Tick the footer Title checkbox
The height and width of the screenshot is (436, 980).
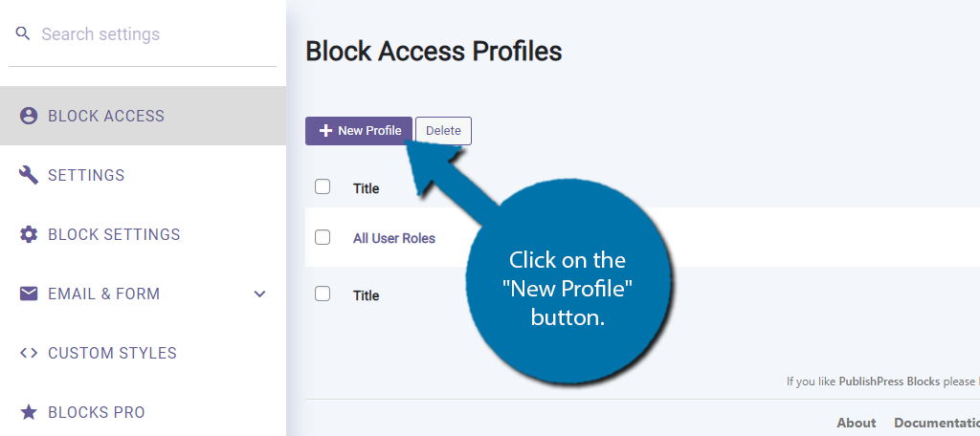pyautogui.click(x=323, y=293)
